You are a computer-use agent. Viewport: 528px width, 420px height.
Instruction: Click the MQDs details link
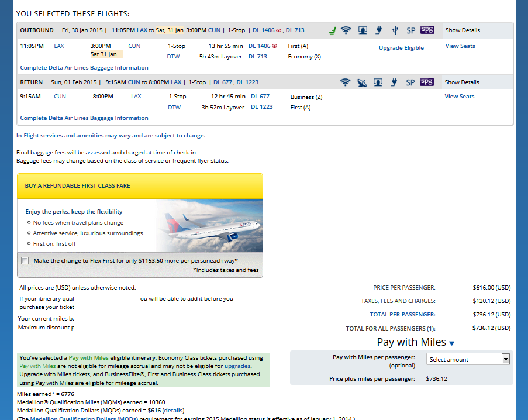click(x=173, y=411)
